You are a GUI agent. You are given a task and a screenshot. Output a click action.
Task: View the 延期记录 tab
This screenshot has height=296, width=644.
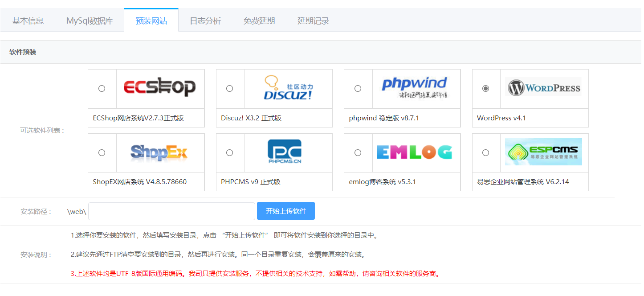[x=313, y=21]
